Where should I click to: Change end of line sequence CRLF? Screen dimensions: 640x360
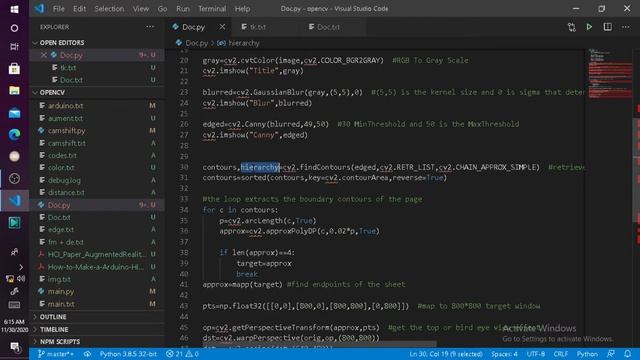[560, 354]
